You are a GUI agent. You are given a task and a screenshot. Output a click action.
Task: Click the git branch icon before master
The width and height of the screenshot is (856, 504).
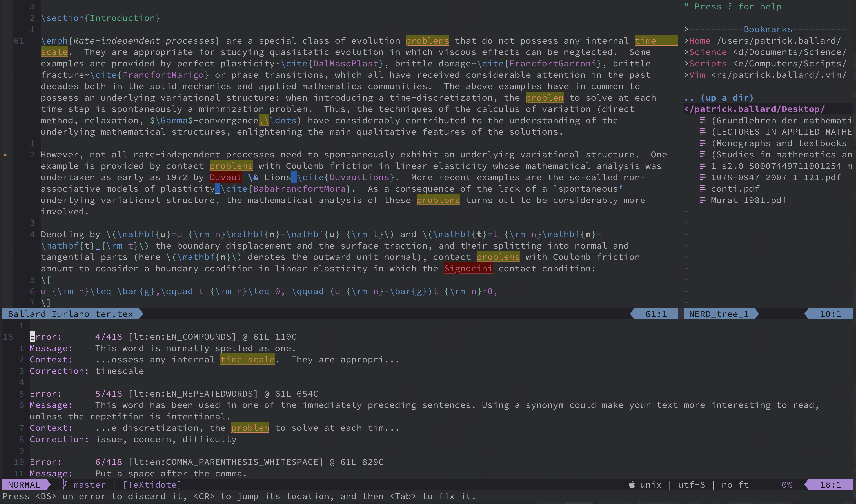click(65, 485)
